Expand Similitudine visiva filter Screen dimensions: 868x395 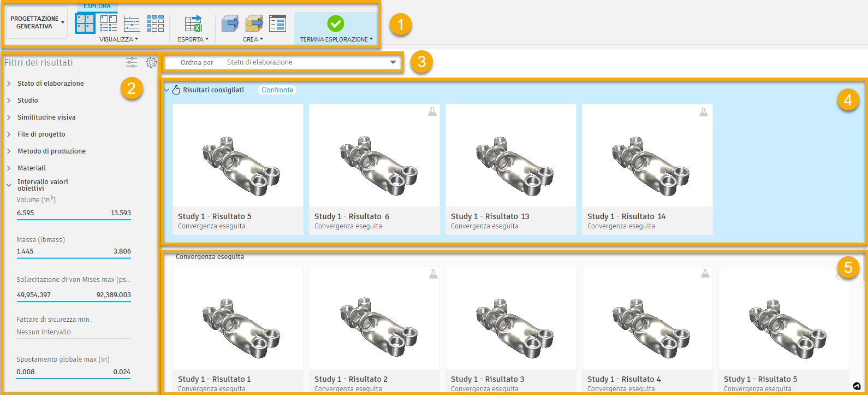[x=9, y=117]
